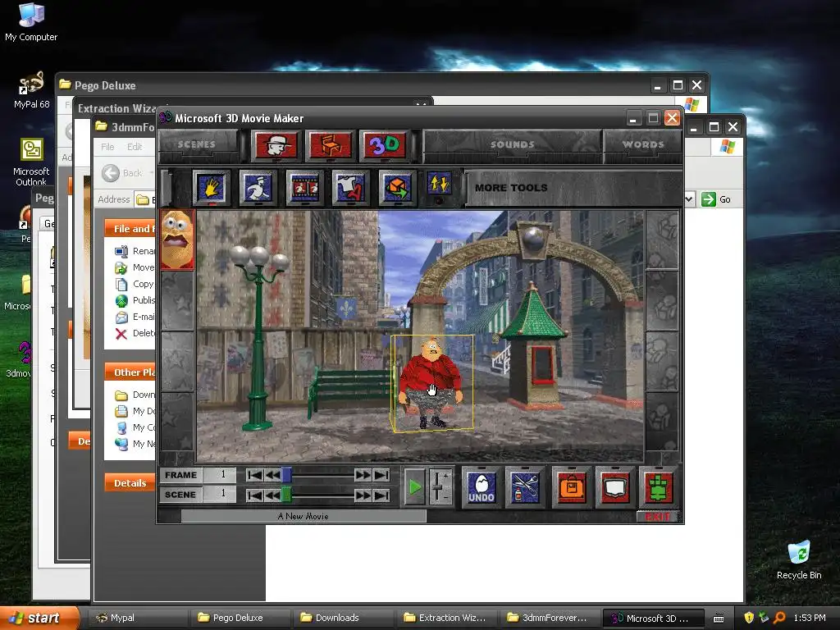
Task: Click the Undo egg button
Action: (482, 487)
